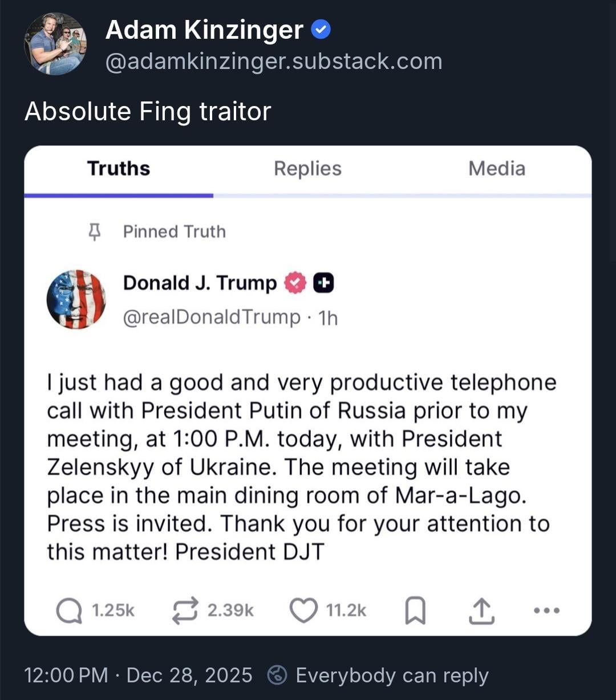Click the blue verified badge beside Adam Kinzinger

pyautogui.click(x=321, y=30)
